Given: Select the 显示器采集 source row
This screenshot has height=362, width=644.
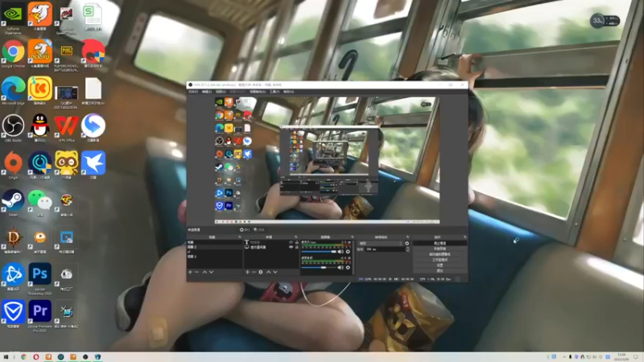Looking at the screenshot, I should click(271, 247).
